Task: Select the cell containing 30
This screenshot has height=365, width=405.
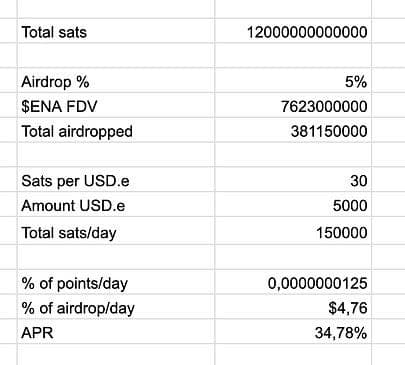Action: point(293,180)
